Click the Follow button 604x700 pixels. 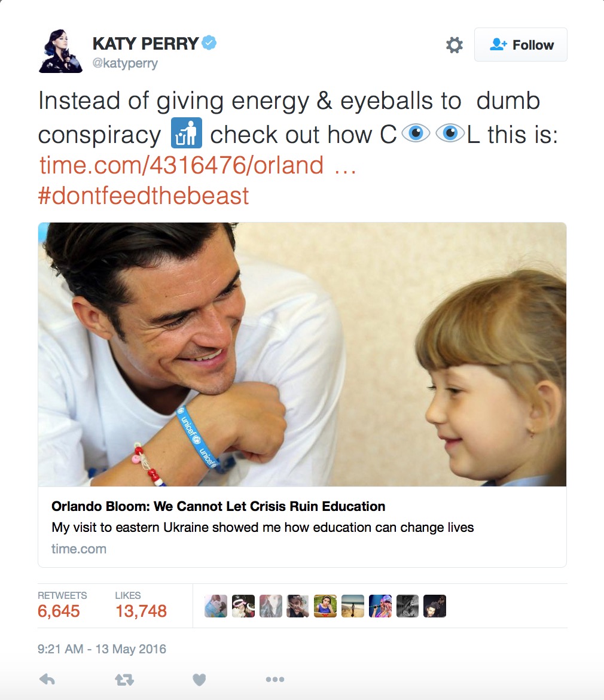coord(521,45)
